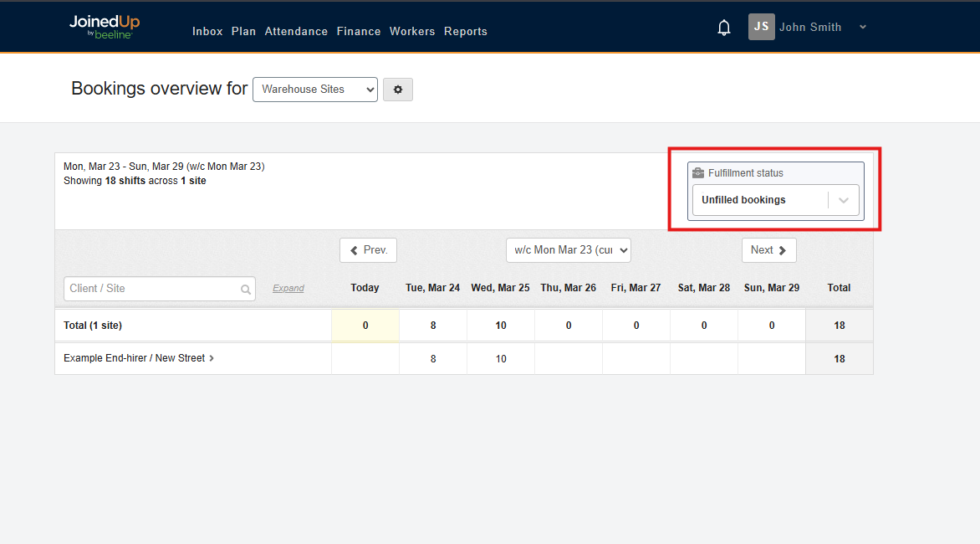Click the Fulfillment status briefcase icon

[x=699, y=172]
